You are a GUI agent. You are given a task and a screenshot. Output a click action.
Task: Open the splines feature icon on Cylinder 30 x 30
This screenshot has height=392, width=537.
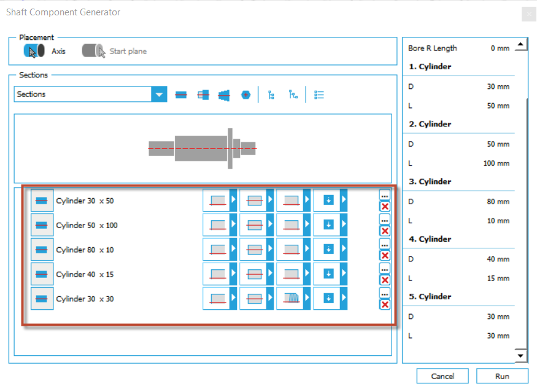pyautogui.click(x=293, y=299)
